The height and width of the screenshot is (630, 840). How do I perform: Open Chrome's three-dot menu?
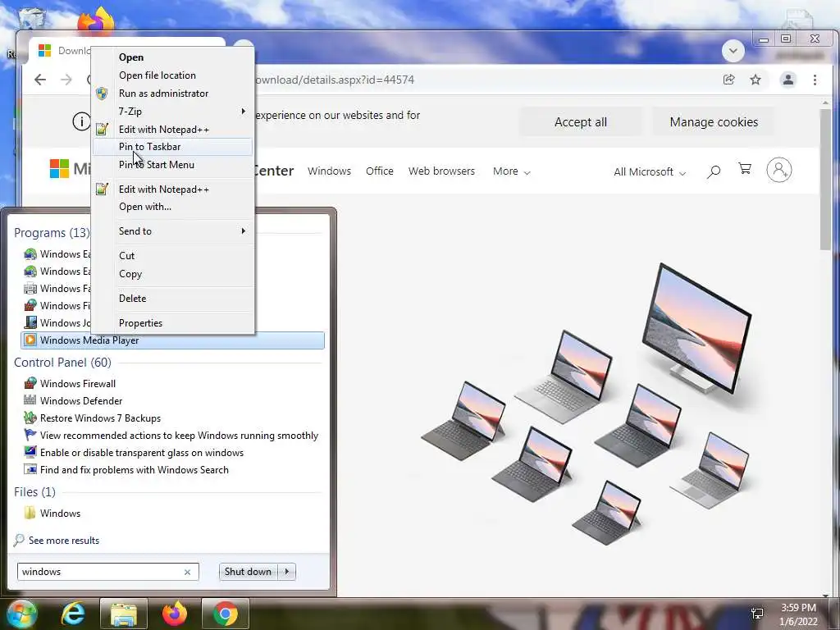tap(815, 80)
